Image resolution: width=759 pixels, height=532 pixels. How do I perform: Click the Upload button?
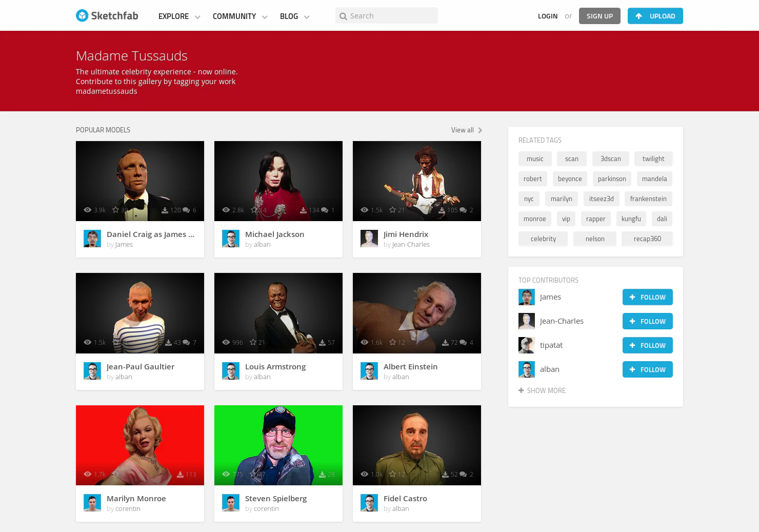click(x=655, y=16)
